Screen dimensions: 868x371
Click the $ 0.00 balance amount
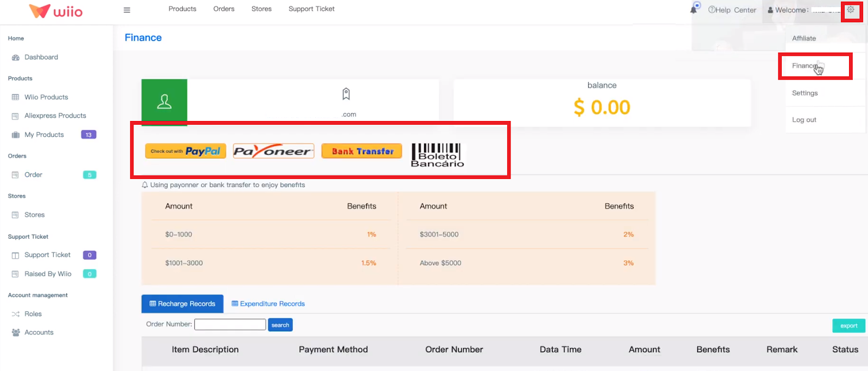[602, 107]
